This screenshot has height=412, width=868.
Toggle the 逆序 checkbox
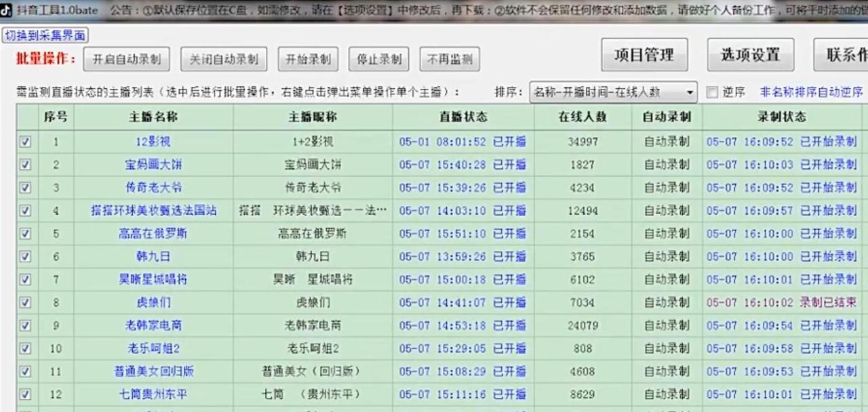(x=712, y=92)
